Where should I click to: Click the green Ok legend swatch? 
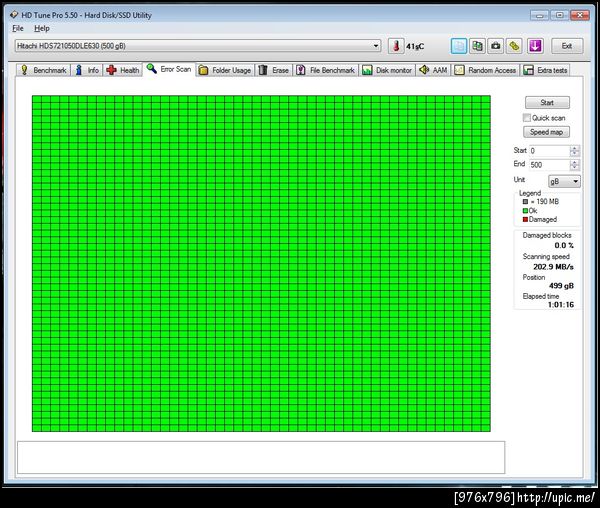coord(525,211)
